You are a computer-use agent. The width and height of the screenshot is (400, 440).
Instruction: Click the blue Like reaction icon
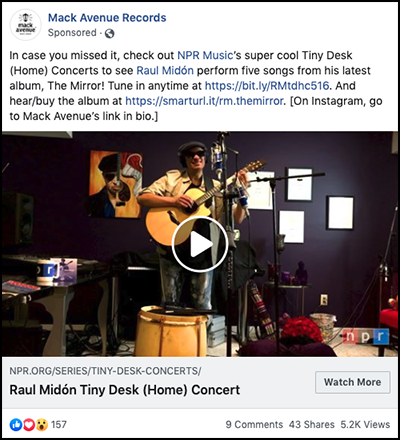point(16,425)
